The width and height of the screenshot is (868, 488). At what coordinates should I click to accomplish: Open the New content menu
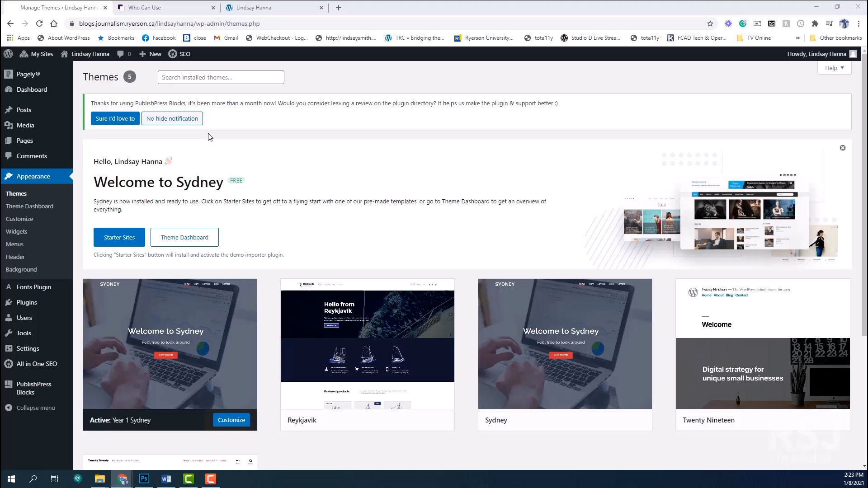pos(150,54)
